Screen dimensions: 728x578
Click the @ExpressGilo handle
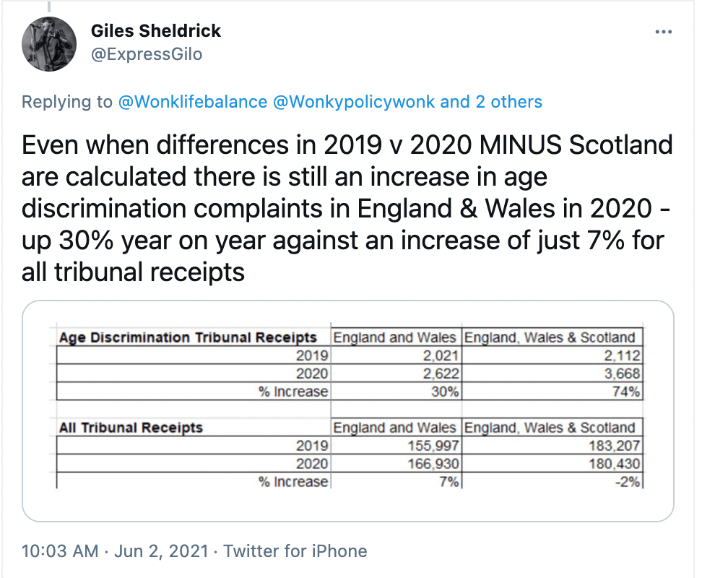click(x=147, y=53)
